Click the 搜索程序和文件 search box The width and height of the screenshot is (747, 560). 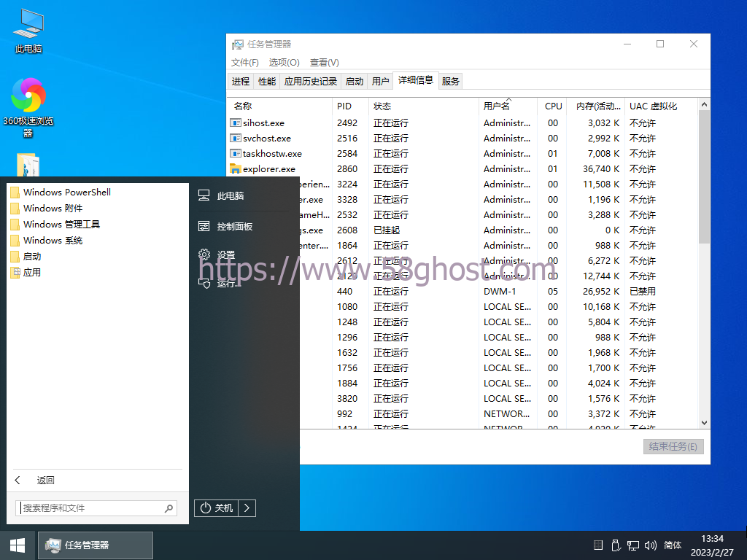[91, 507]
